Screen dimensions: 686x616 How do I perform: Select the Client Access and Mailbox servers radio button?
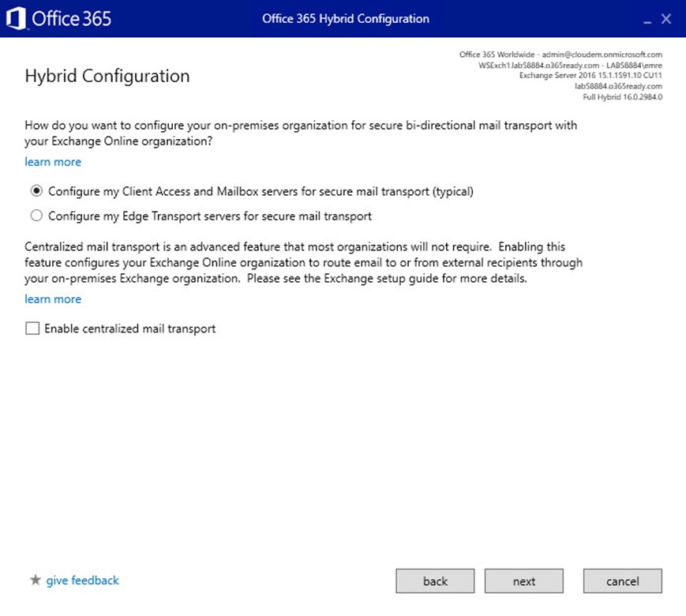click(x=36, y=191)
